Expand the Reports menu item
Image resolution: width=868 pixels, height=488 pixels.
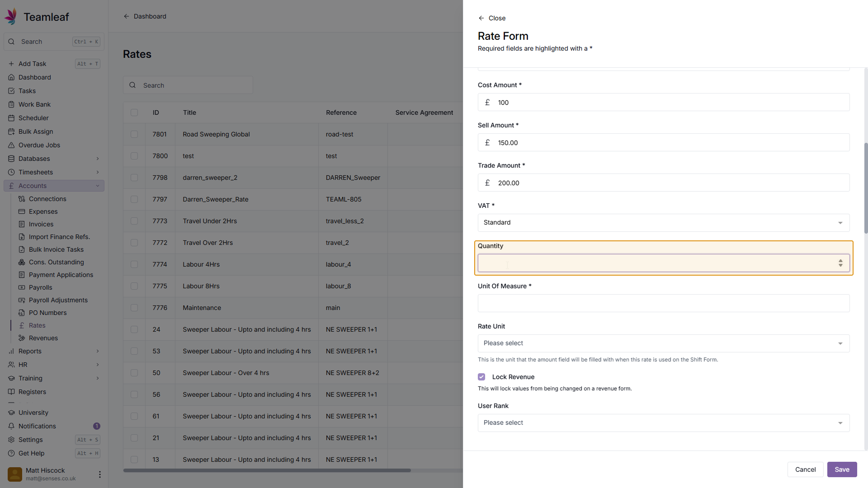click(x=30, y=351)
